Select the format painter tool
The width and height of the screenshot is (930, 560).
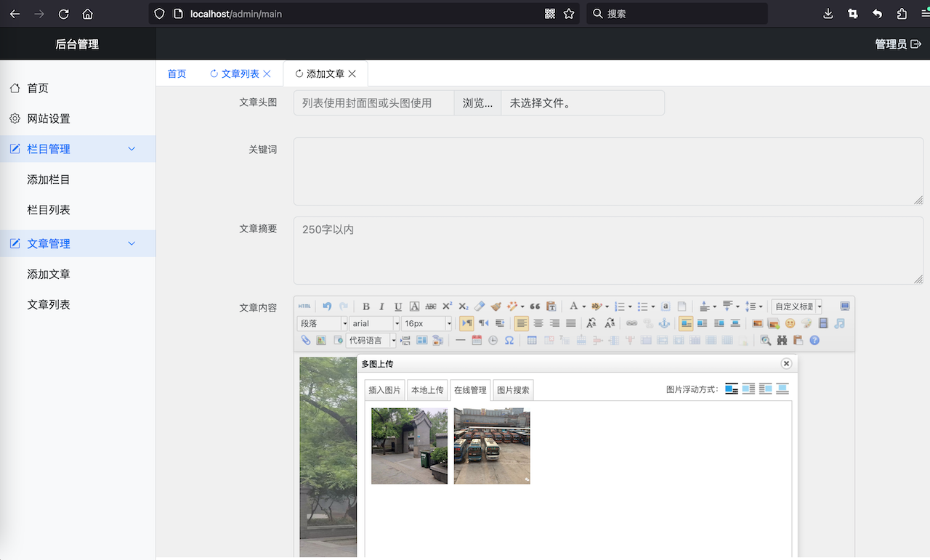496,306
